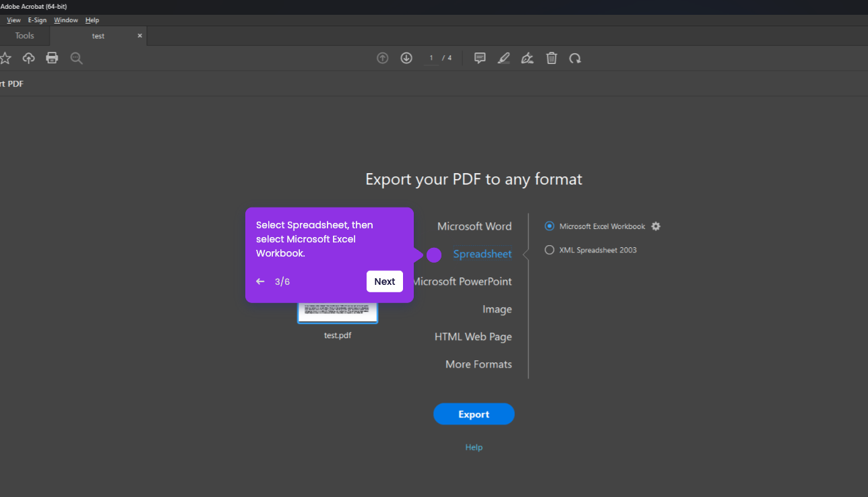The height and width of the screenshot is (497, 868).
Task: Click Next in the purple tooltip
Action: click(385, 281)
